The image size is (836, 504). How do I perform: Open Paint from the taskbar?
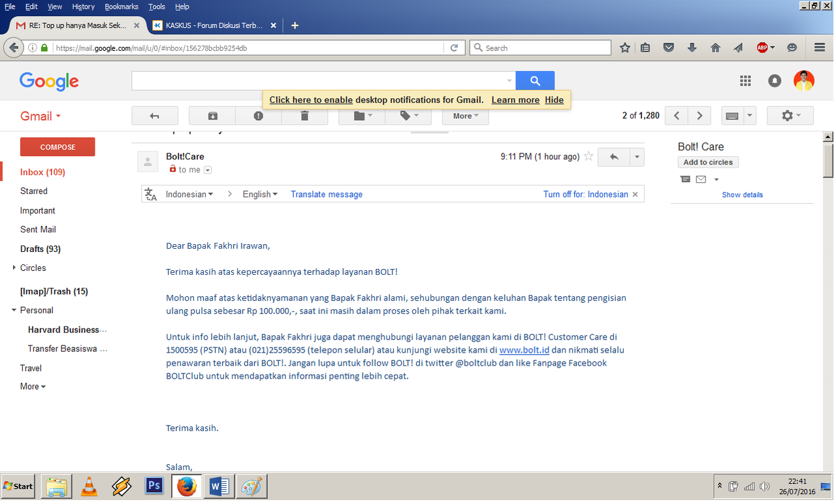(x=251, y=486)
